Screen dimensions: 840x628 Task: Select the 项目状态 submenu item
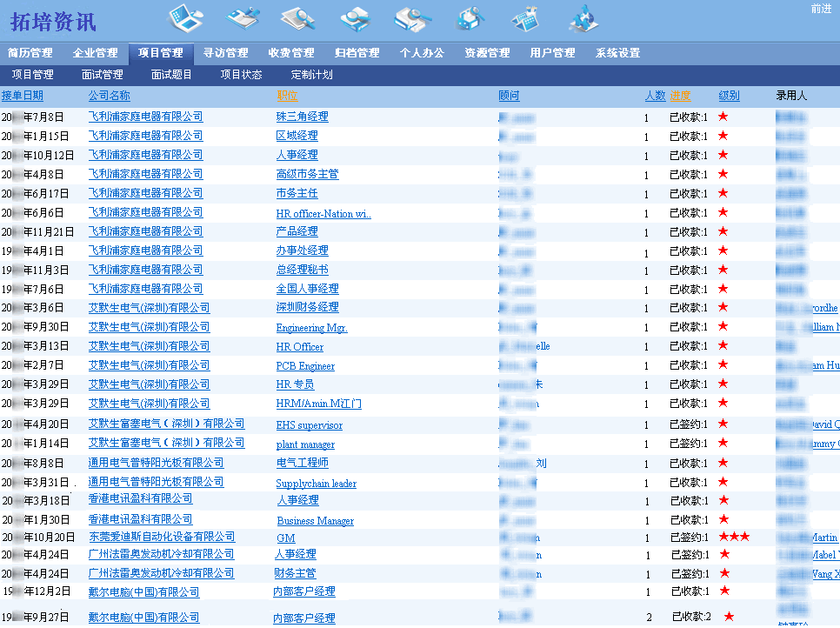click(242, 75)
